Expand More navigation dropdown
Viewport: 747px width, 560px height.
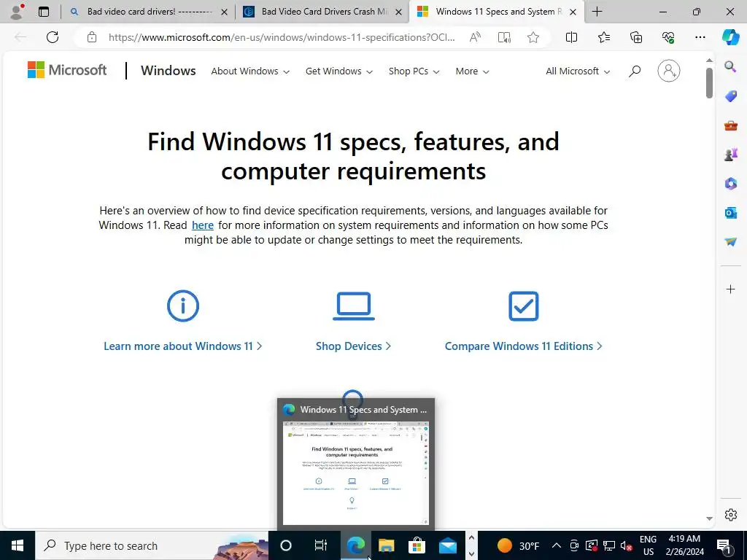click(x=472, y=71)
